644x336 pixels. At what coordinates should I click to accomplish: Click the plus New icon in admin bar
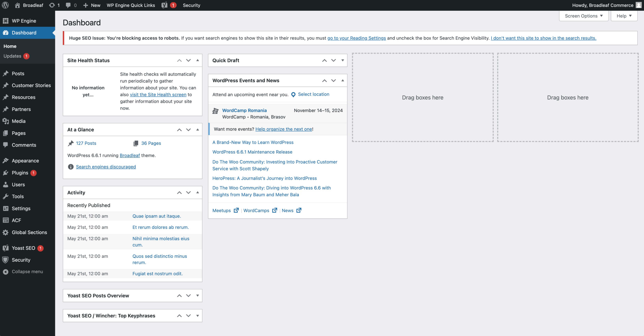[x=85, y=5]
